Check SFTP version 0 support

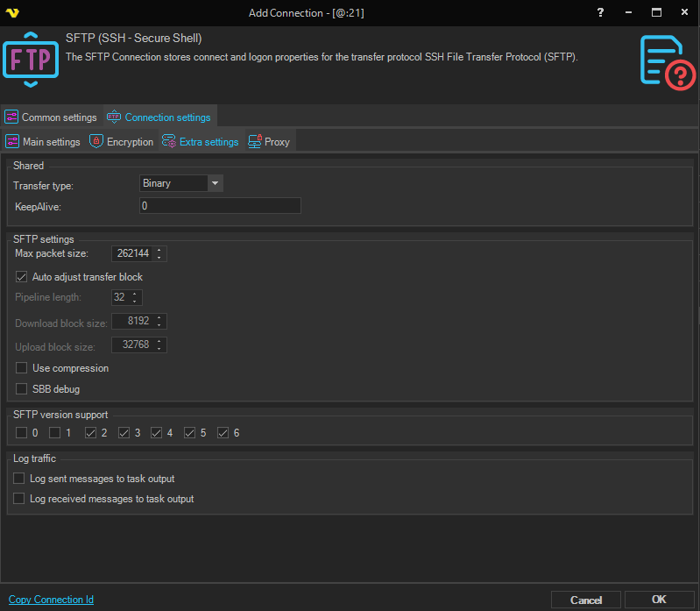click(x=22, y=433)
